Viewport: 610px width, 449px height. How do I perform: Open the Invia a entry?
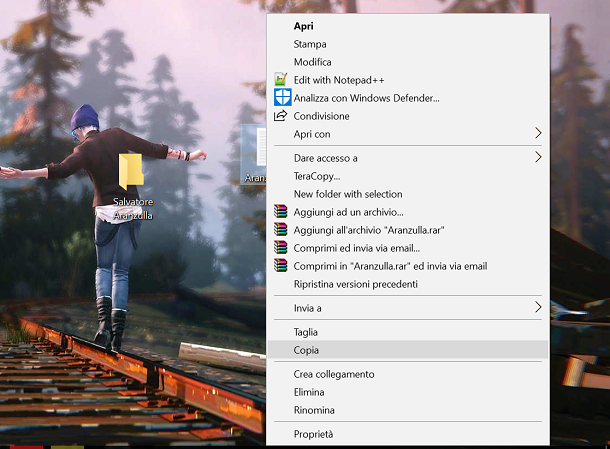[x=408, y=308]
